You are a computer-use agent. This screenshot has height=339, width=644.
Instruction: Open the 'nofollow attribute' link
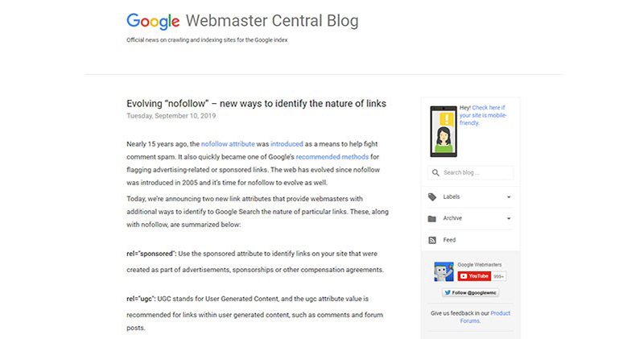pyautogui.click(x=228, y=144)
